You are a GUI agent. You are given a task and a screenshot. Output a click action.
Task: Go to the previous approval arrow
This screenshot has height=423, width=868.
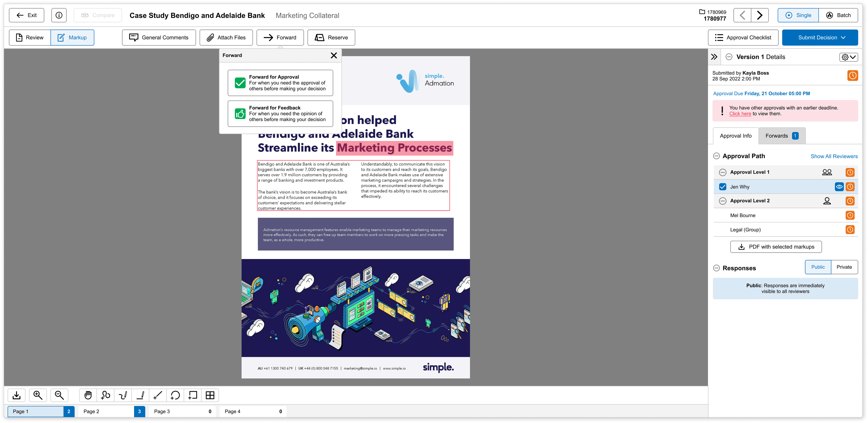[742, 15]
